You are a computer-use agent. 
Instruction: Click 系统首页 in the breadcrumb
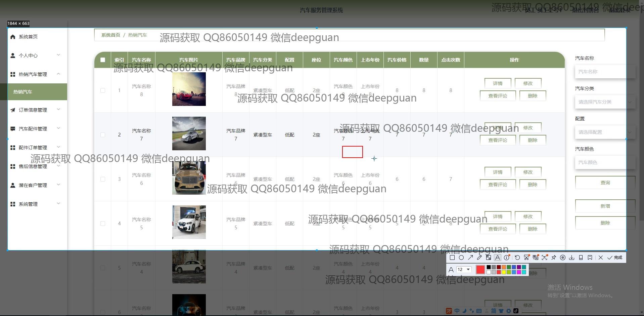[111, 35]
